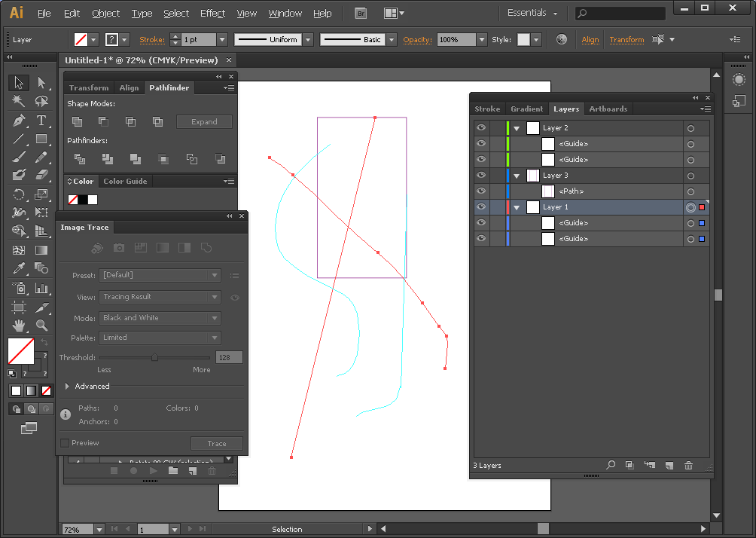The image size is (756, 538).
Task: Activate the Zoom tool
Action: 41,326
